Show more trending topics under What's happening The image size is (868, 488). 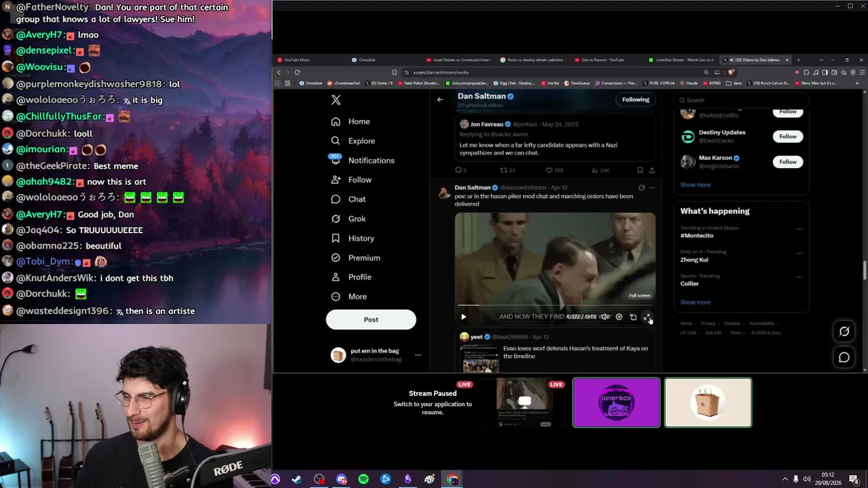tap(695, 302)
